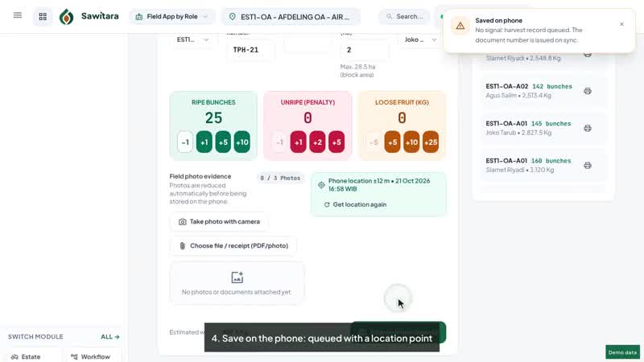This screenshot has height=362, width=644.
Task: Click the Search field
Action: click(404, 16)
